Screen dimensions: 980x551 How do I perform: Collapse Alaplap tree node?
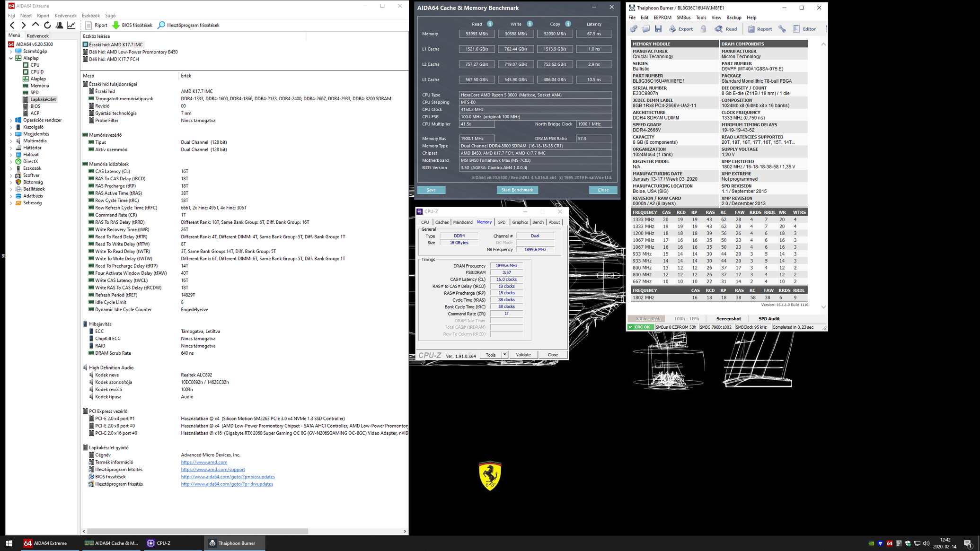[11, 58]
